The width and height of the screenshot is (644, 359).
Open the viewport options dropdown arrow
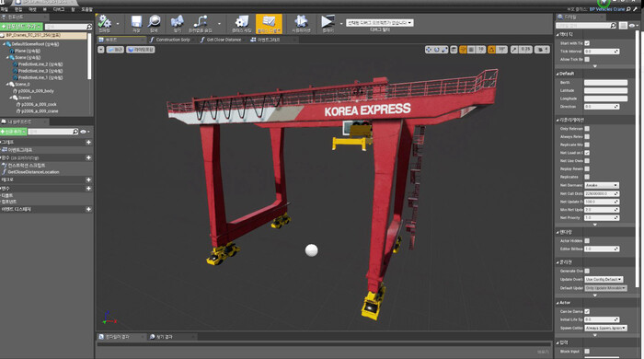click(x=101, y=50)
